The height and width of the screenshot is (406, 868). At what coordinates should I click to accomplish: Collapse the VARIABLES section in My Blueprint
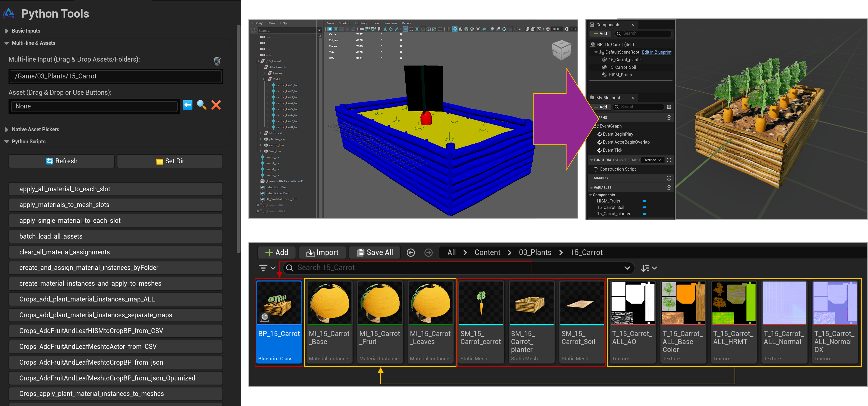coord(591,188)
